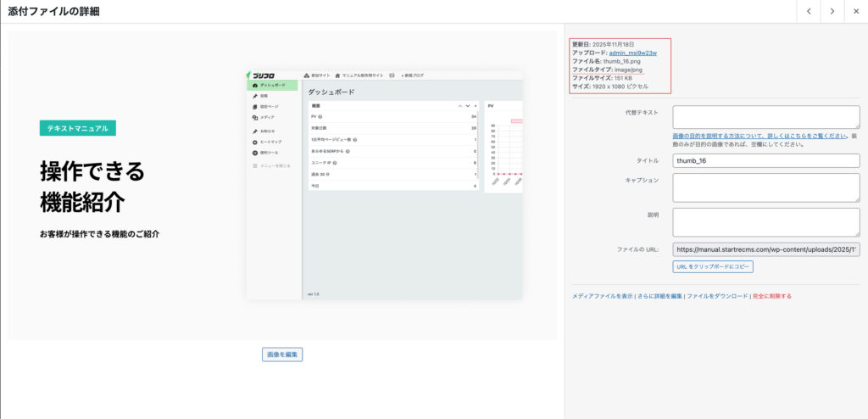The height and width of the screenshot is (419, 868).
Task: Go to the previous attachment with the left arrow
Action: (809, 11)
